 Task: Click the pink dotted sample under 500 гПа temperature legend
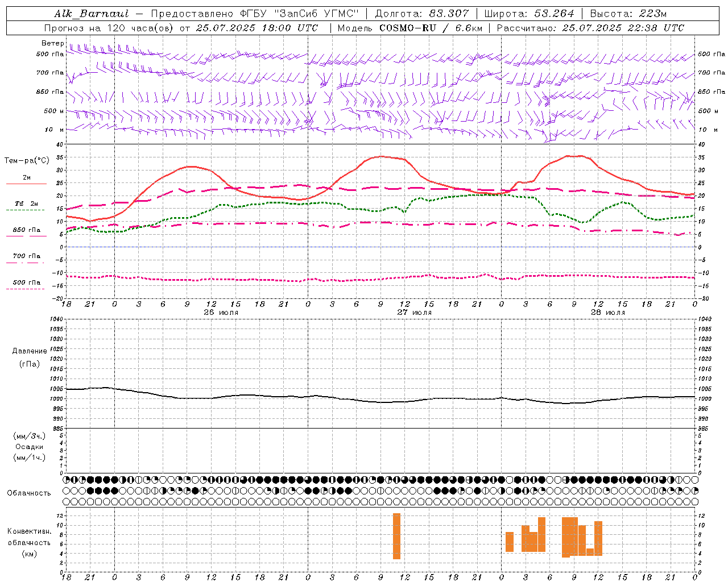pyautogui.click(x=26, y=289)
